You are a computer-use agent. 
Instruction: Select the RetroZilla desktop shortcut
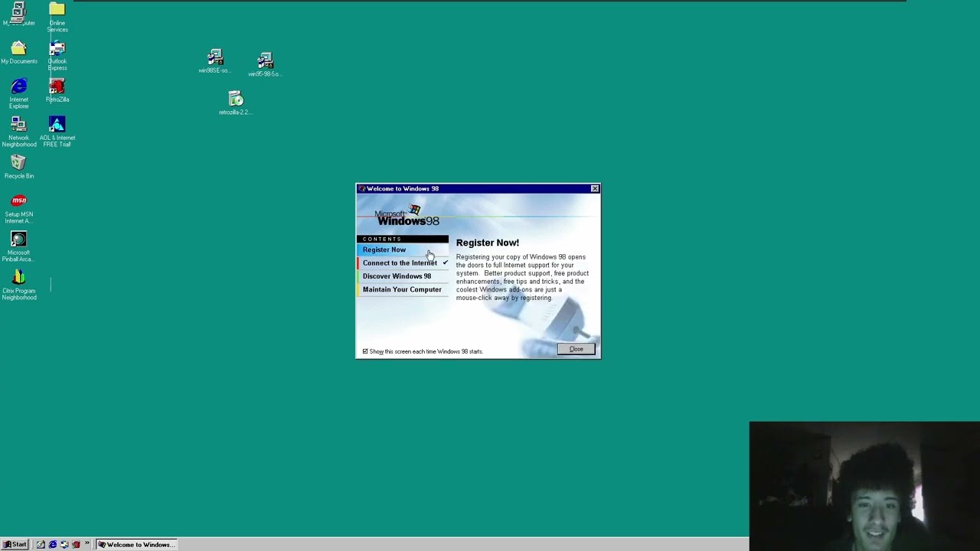[x=57, y=90]
